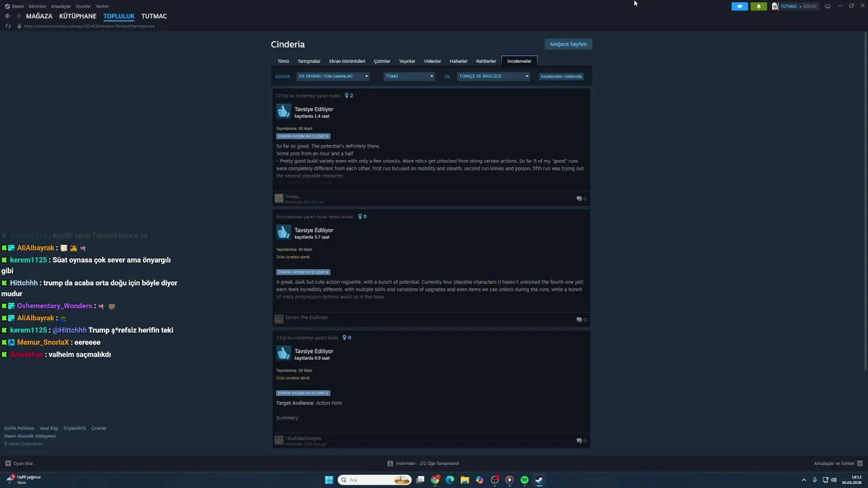Open Chrome from the taskbar
This screenshot has height=488, width=868.
tap(435, 480)
